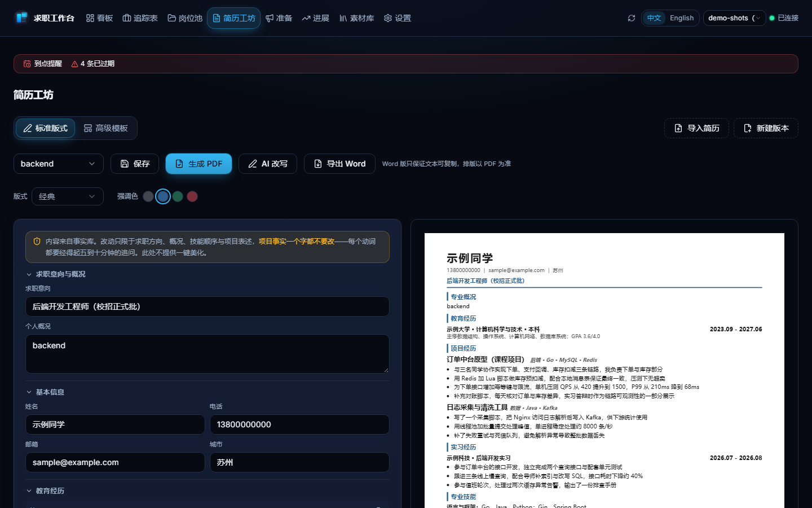Pick the blue accent color swatch
The width and height of the screenshot is (812, 508).
[163, 196]
